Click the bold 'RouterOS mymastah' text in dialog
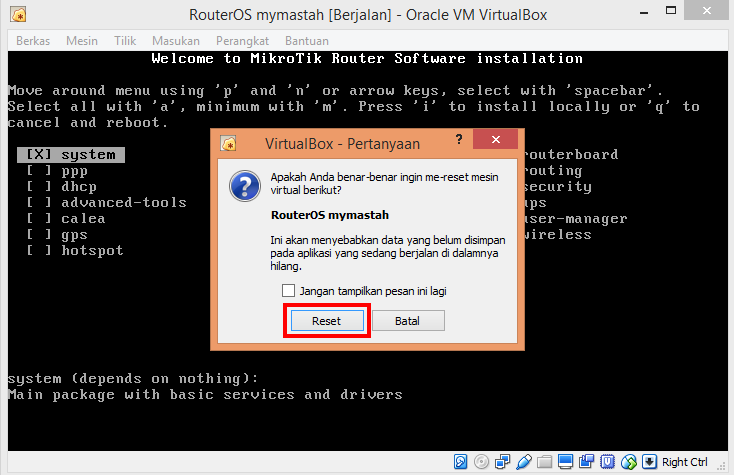Screen dimensions: 734x475 pyautogui.click(x=330, y=215)
